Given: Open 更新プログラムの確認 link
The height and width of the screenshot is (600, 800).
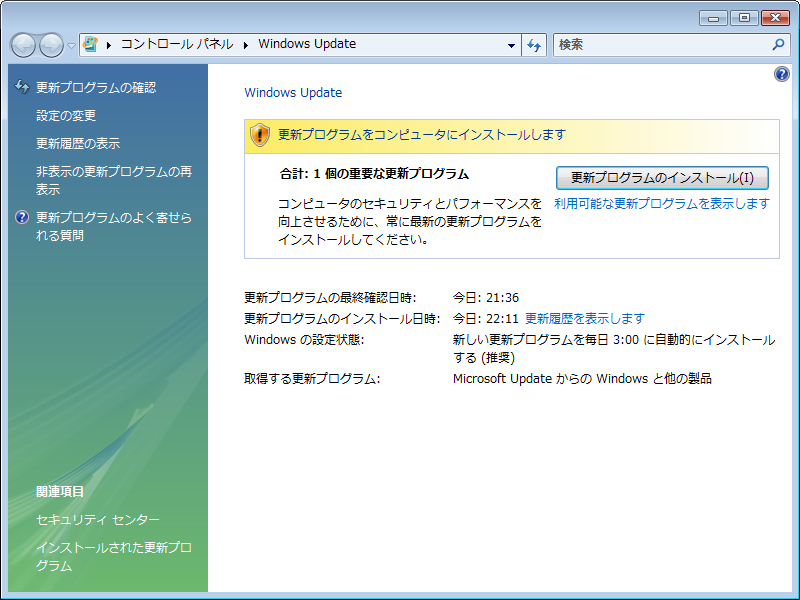Looking at the screenshot, I should pos(96,88).
